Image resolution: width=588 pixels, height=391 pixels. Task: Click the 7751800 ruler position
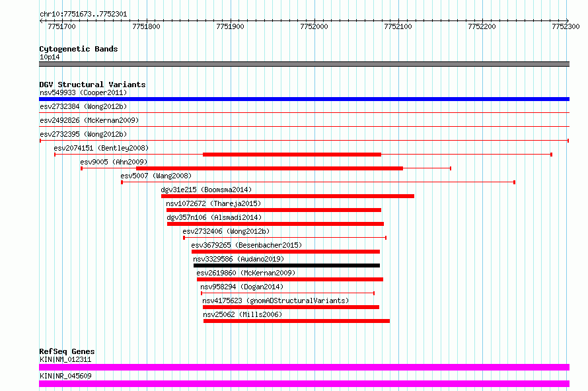pyautogui.click(x=146, y=26)
